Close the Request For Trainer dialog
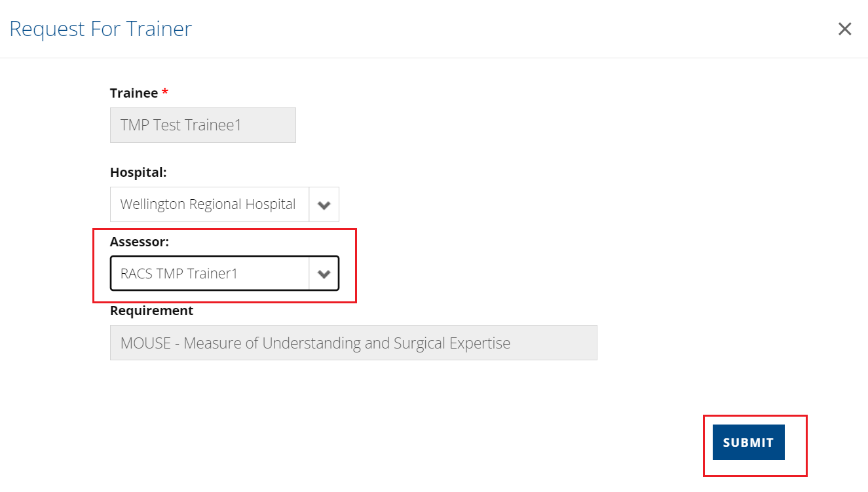The image size is (868, 492). pos(844,29)
